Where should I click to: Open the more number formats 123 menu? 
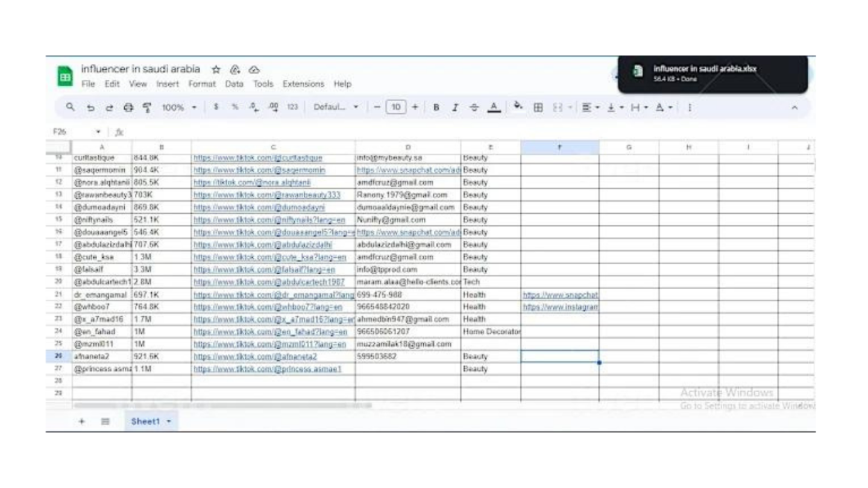point(294,108)
